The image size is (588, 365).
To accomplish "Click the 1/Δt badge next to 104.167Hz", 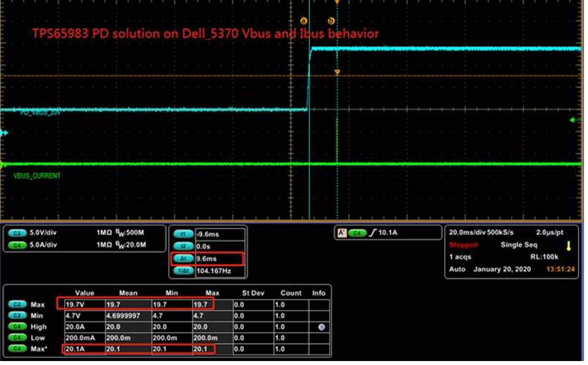I will [x=183, y=272].
